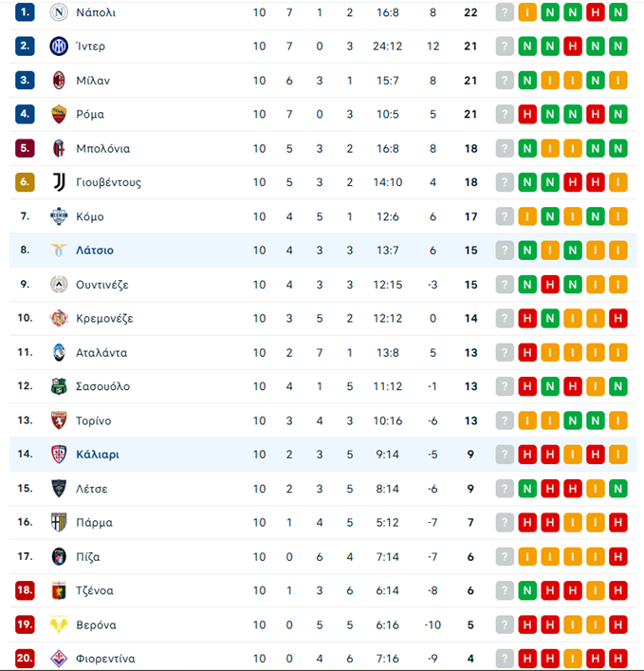Click the Genoa club crest icon
The image size is (644, 671).
click(60, 590)
